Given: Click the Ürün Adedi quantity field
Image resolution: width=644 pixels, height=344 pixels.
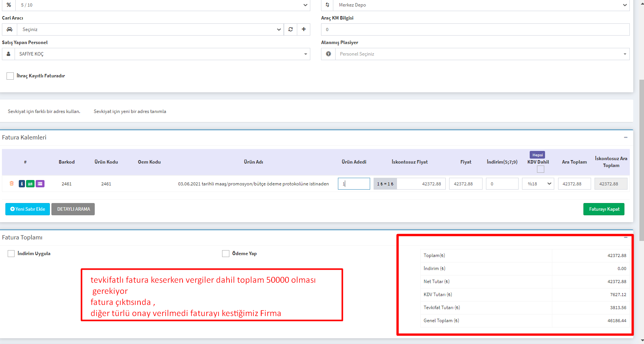Looking at the screenshot, I should (354, 184).
